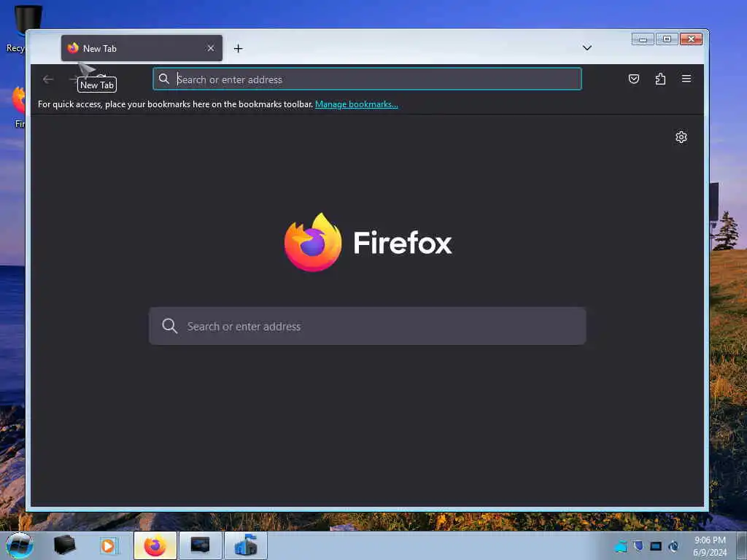Click the circular update tray icon
Image resolution: width=747 pixels, height=560 pixels.
(x=673, y=546)
